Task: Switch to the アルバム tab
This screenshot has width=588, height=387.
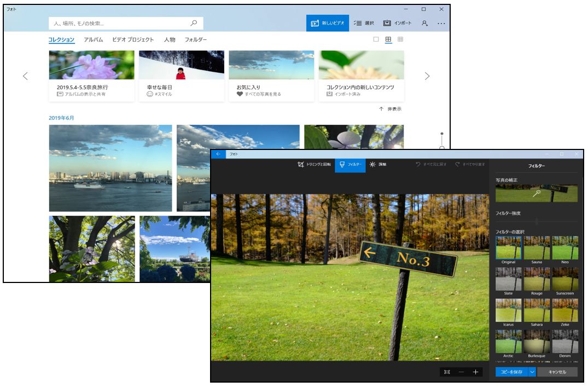Action: 93,40
